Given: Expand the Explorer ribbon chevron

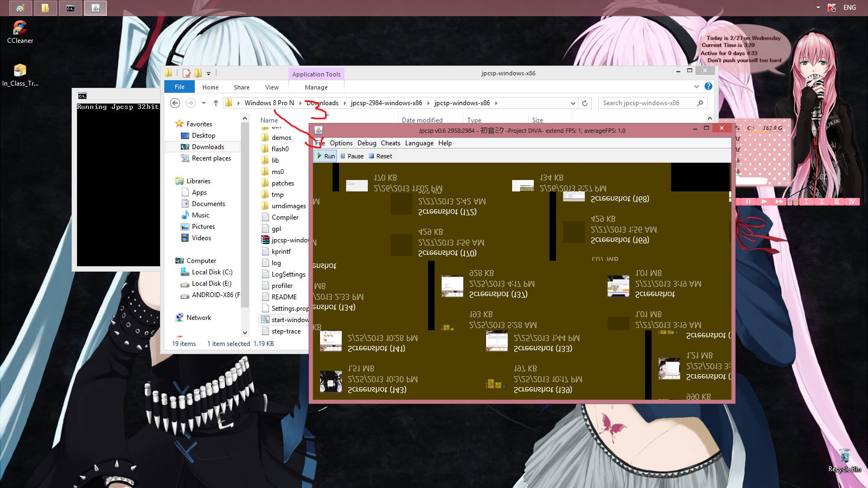Looking at the screenshot, I should point(697,87).
